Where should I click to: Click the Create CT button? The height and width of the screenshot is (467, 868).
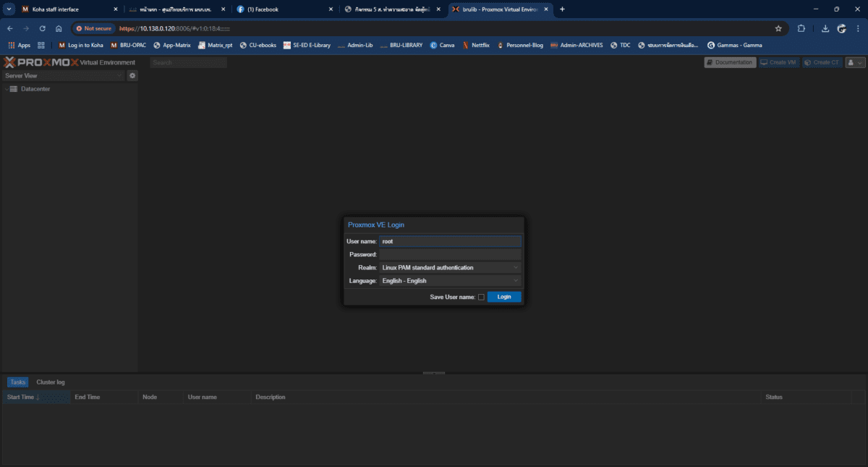(822, 62)
